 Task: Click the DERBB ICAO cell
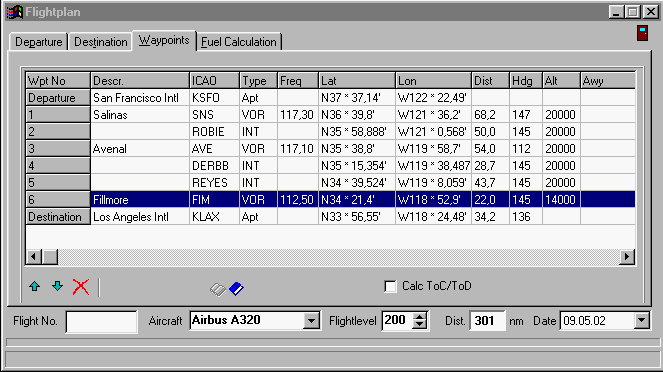coord(214,166)
